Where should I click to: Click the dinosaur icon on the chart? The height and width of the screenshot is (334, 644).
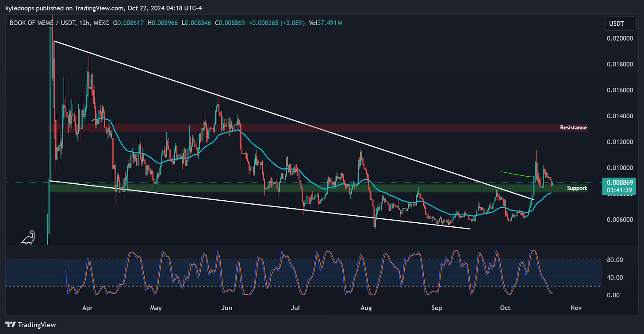coord(28,237)
